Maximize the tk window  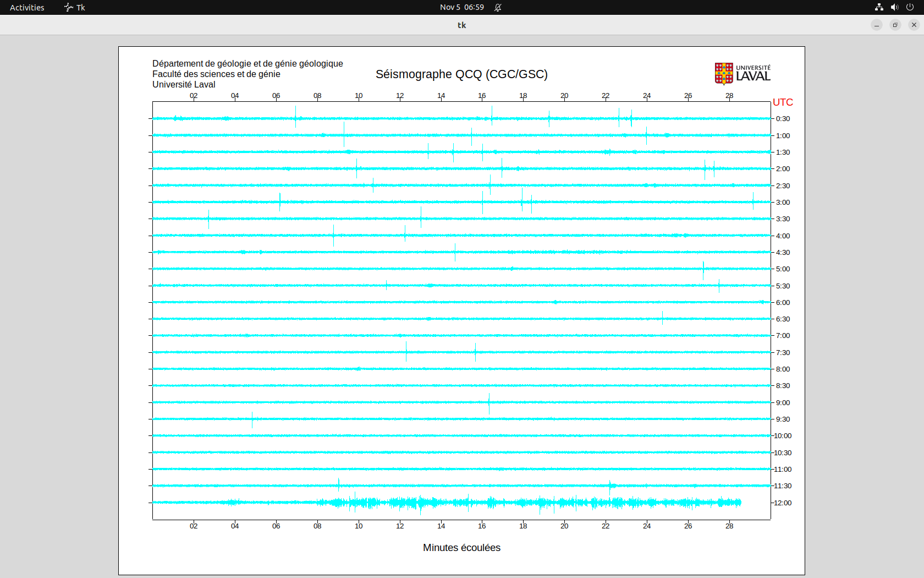click(895, 25)
